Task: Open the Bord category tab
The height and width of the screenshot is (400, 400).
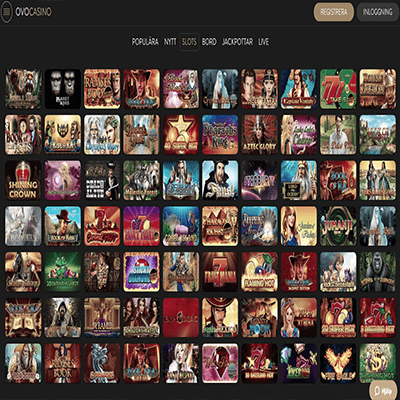Action: pyautogui.click(x=209, y=42)
